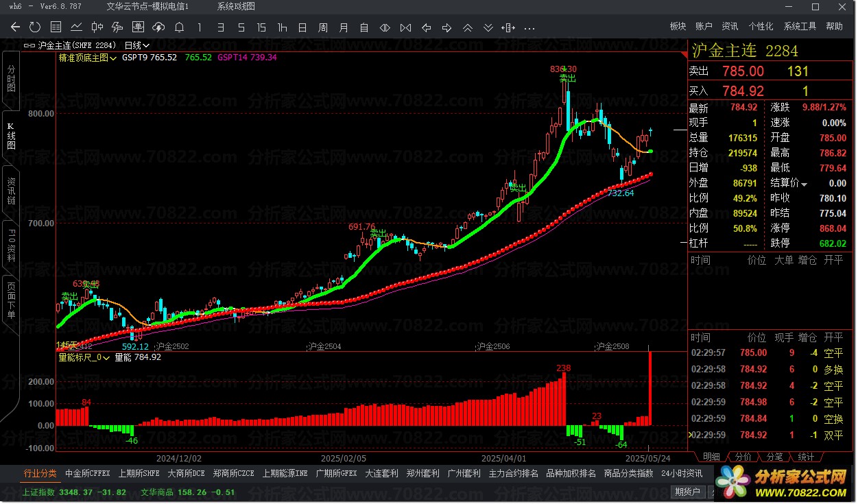Click the split-panel layout icon
Image resolution: width=858 pixels, height=504 pixels.
coord(508,27)
